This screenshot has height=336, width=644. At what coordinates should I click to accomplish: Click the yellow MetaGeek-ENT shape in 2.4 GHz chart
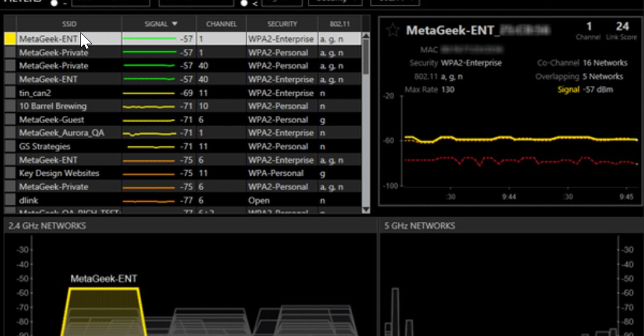pos(104,312)
